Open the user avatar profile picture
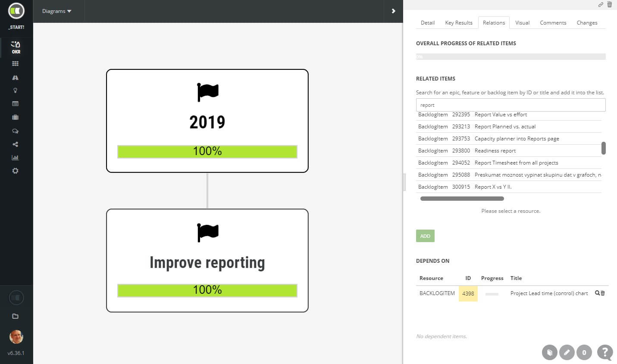 tap(16, 337)
